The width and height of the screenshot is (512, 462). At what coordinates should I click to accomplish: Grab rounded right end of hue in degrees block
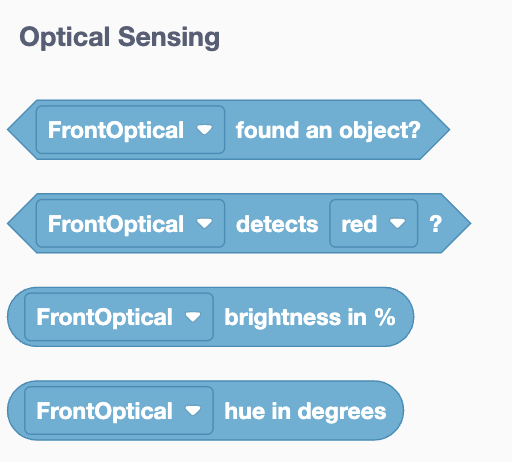point(395,411)
